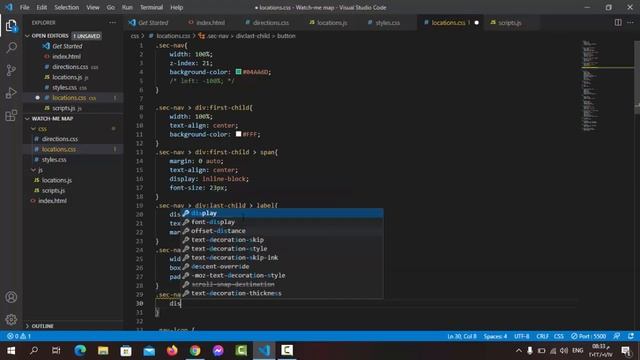Click the sec-nav breadcrumb segment
The image size is (640, 360).
tap(217, 36)
